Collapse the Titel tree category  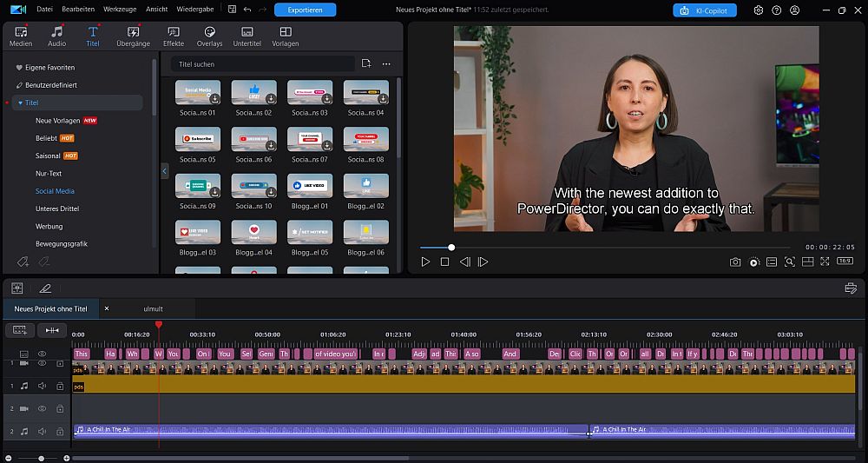coord(21,103)
